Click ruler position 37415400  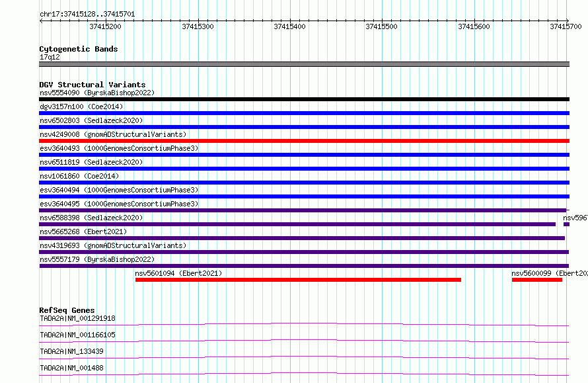pos(289,26)
